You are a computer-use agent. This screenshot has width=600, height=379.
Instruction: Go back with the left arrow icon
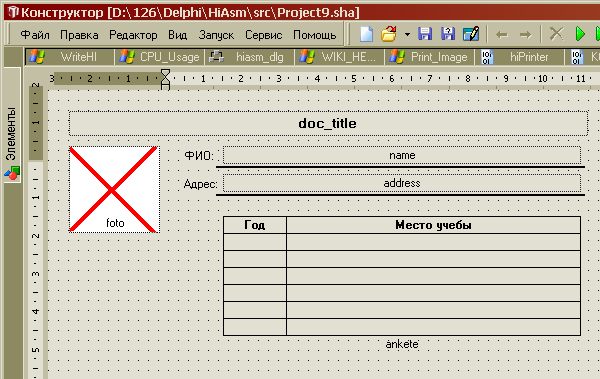(x=502, y=35)
